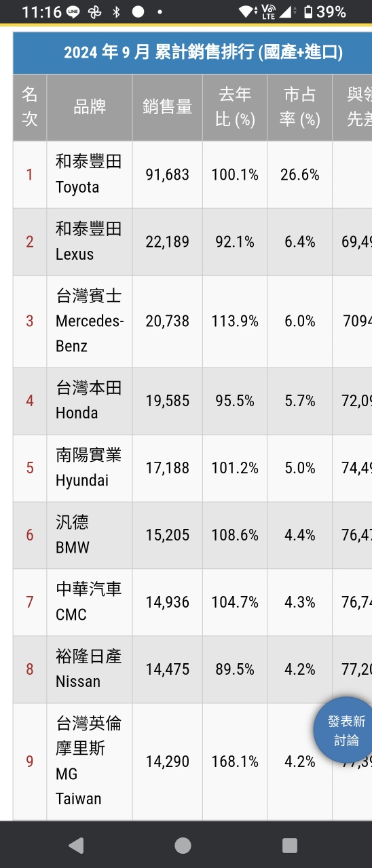Tap the LINE notification icon in status bar

pos(73,12)
